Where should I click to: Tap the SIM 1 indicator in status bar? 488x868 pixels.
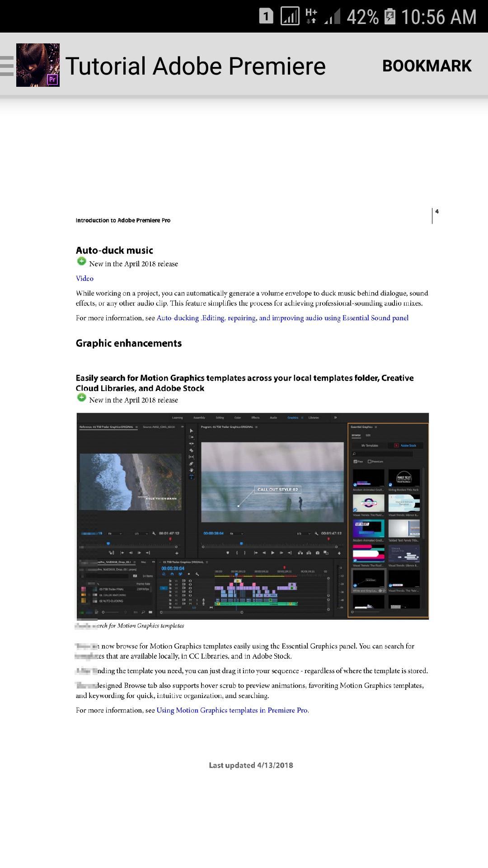pos(266,17)
